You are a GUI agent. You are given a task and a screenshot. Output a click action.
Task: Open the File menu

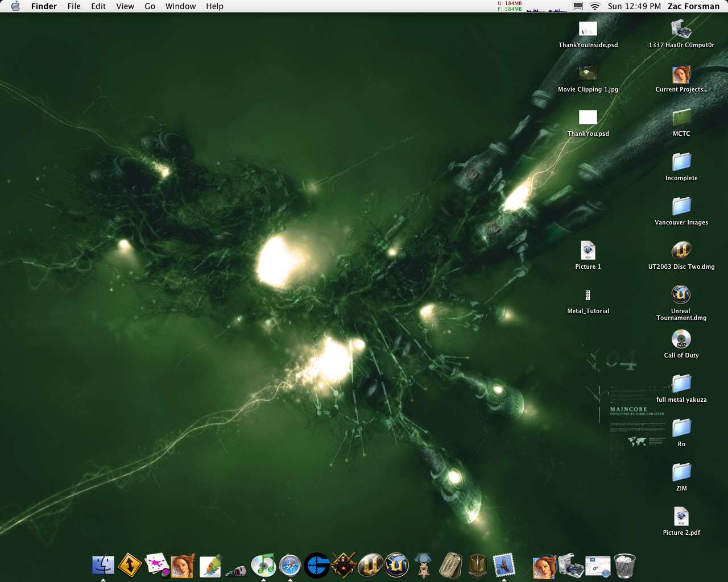pyautogui.click(x=74, y=6)
